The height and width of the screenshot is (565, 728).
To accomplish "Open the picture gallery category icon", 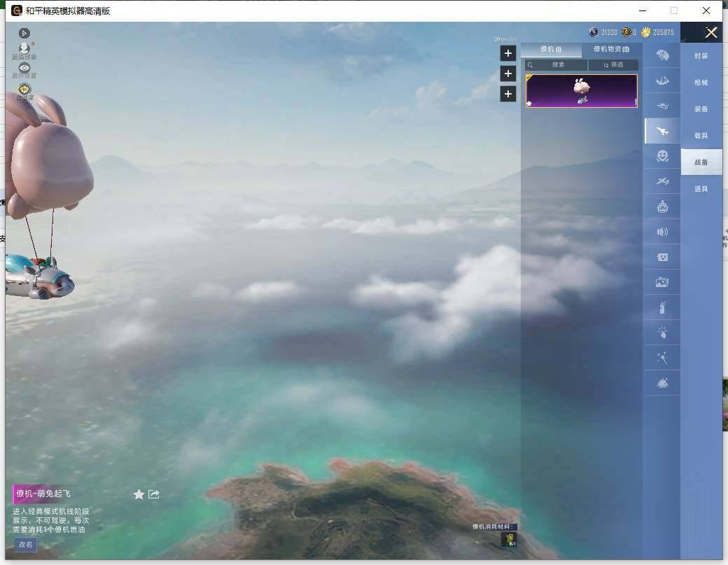I will 662,282.
